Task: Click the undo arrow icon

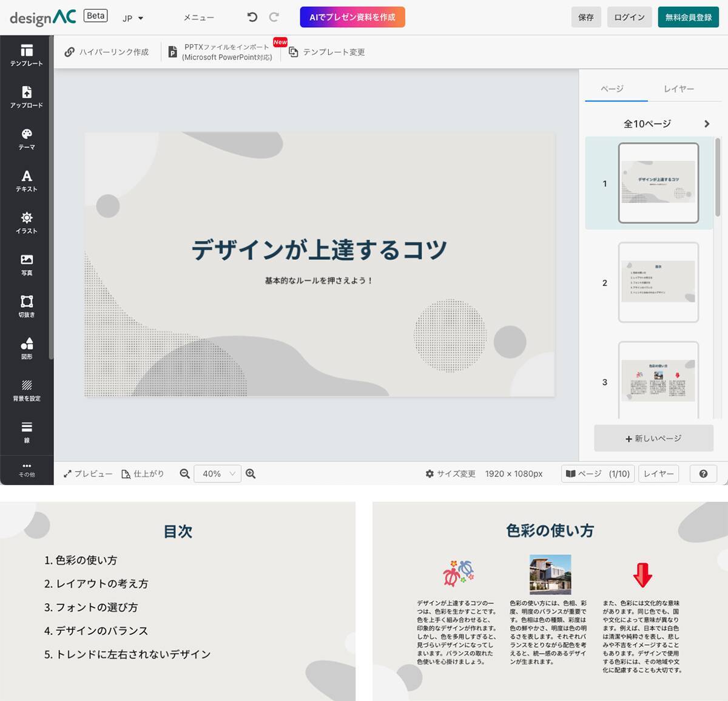Action: 252,17
